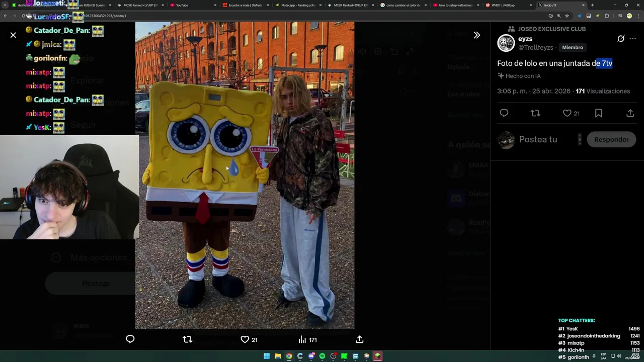Like the photo using the heart below it
The width and height of the screenshot is (644, 362).
pos(245,339)
